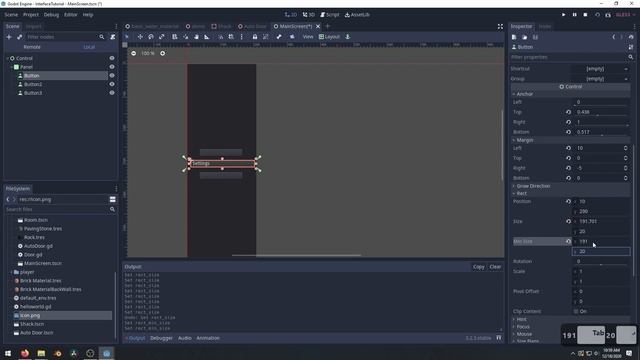Switch to the Animation bottom tab
This screenshot has height=360, width=640.
(x=208, y=338)
